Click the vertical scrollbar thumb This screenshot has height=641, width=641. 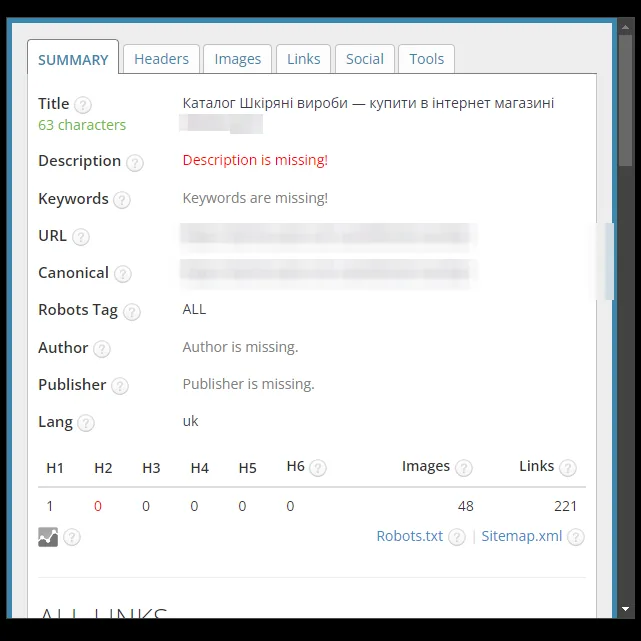click(x=625, y=101)
